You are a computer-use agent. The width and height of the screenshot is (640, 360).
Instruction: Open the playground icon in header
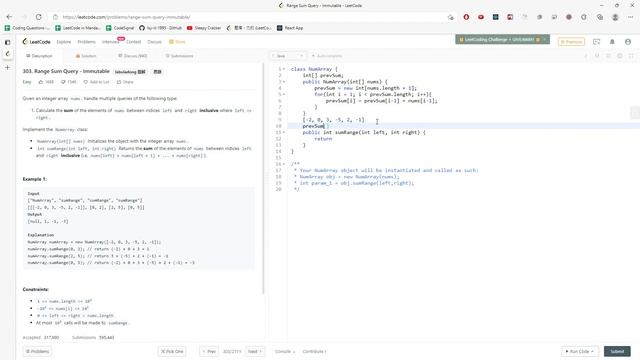596,42
